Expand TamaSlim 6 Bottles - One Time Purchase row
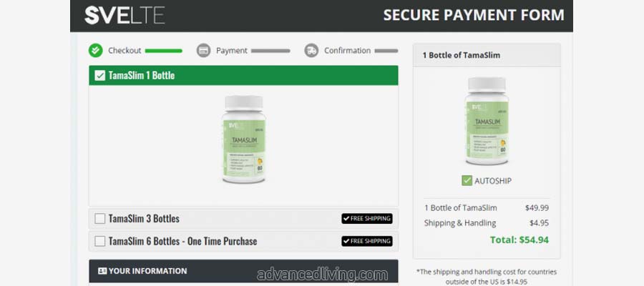Viewport: 644px width, 286px height. pos(243,241)
